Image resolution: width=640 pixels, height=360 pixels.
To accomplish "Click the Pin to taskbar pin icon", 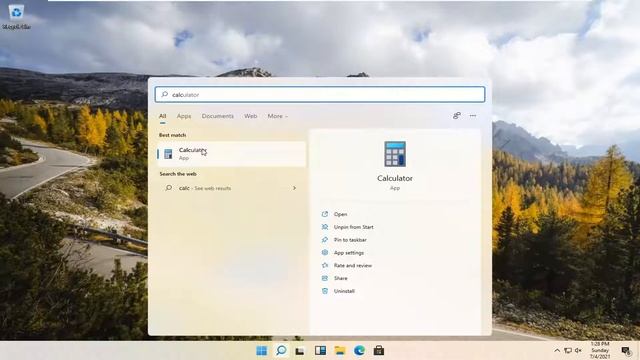I will pyautogui.click(x=325, y=240).
